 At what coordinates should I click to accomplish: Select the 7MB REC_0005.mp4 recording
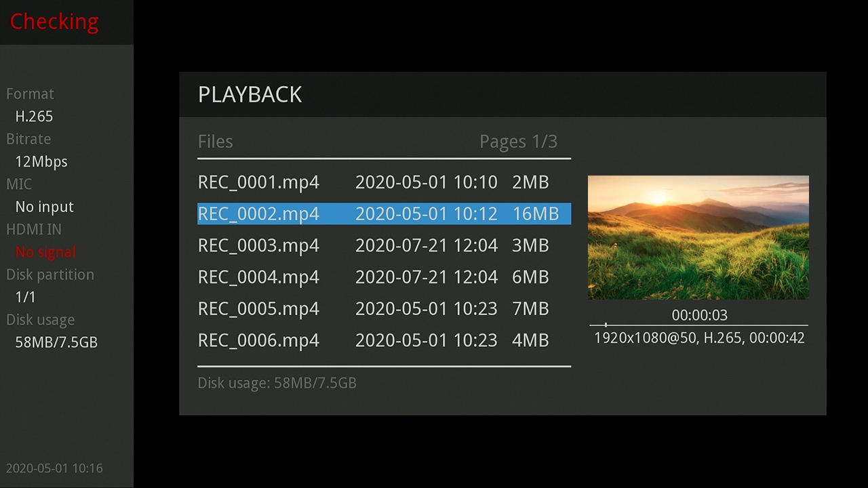(383, 309)
